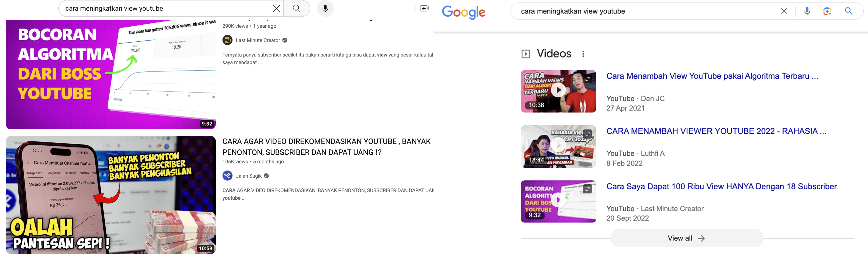The height and width of the screenshot is (256, 868).
Task: Open Google Lens image search
Action: tap(827, 11)
